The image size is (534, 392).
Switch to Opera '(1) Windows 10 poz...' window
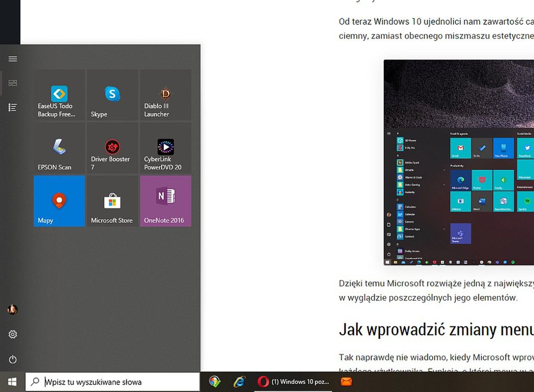[293, 382]
